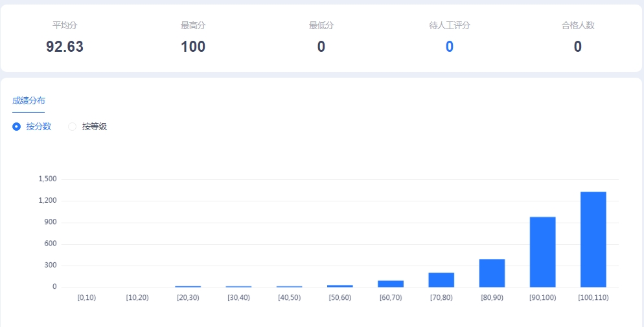Click the 1,500 y-axis label
644x327 pixels.
click(48, 179)
